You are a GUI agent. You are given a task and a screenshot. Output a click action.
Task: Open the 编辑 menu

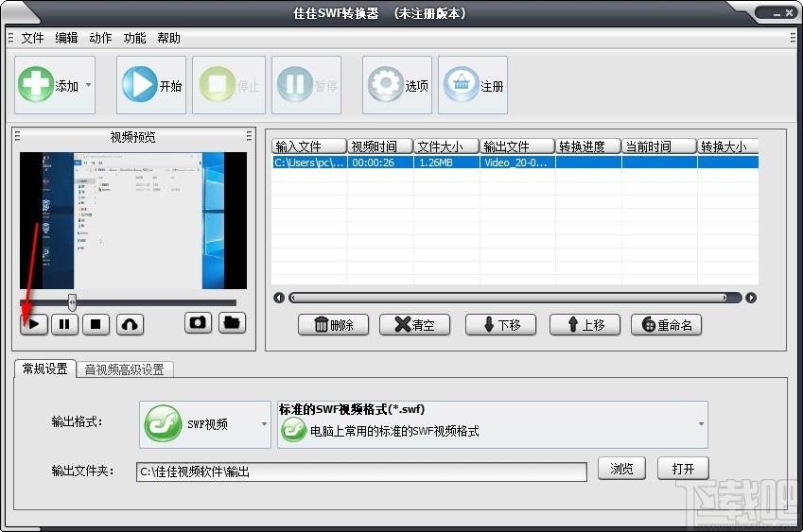[x=66, y=38]
